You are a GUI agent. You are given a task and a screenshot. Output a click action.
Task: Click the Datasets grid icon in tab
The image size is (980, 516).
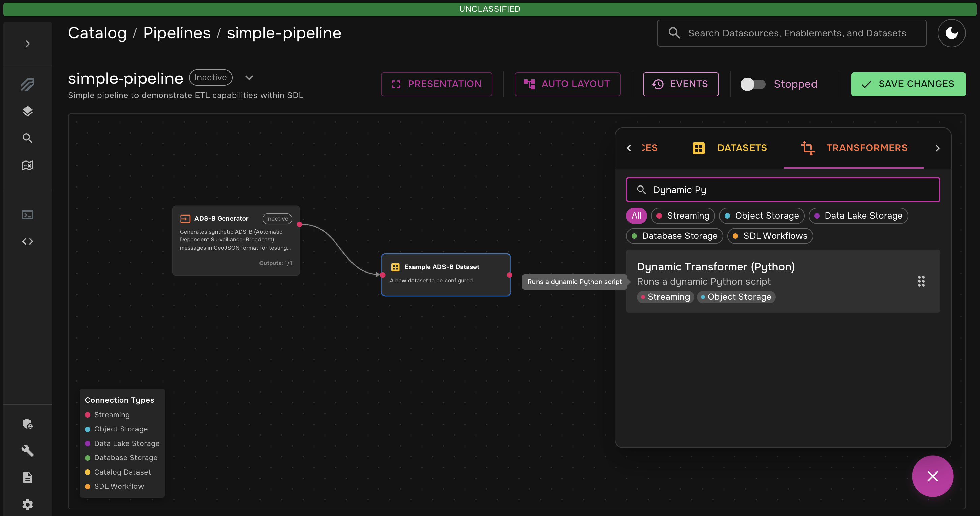tap(699, 148)
